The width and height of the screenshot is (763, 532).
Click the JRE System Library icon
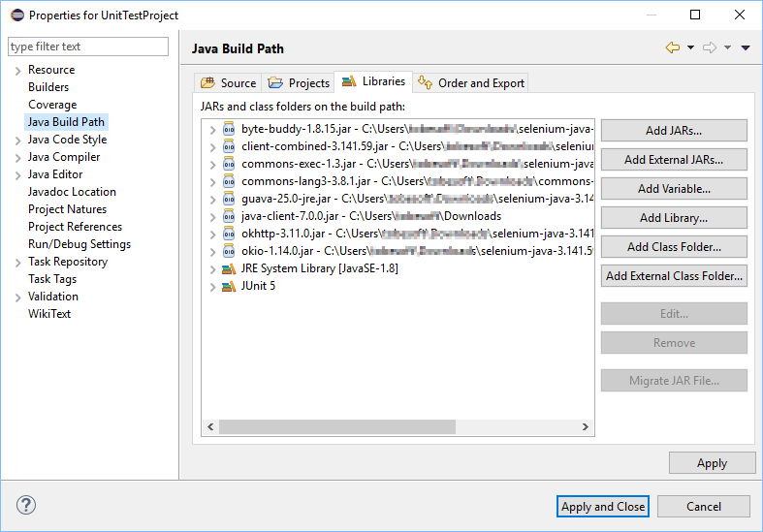click(x=229, y=268)
